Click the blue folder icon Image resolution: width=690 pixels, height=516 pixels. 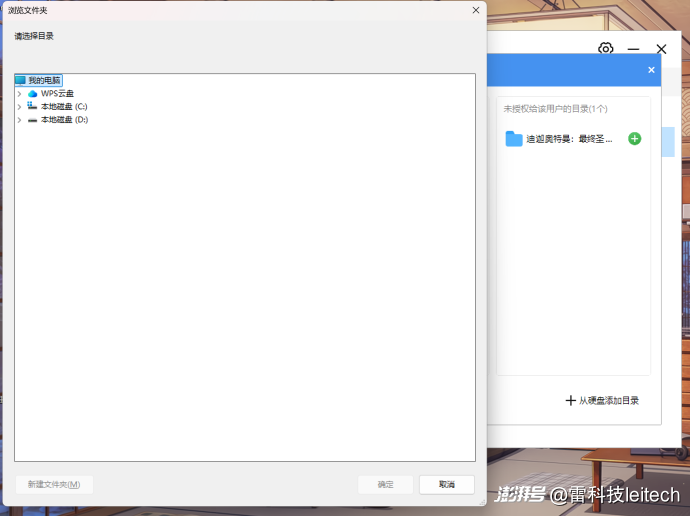pos(514,139)
